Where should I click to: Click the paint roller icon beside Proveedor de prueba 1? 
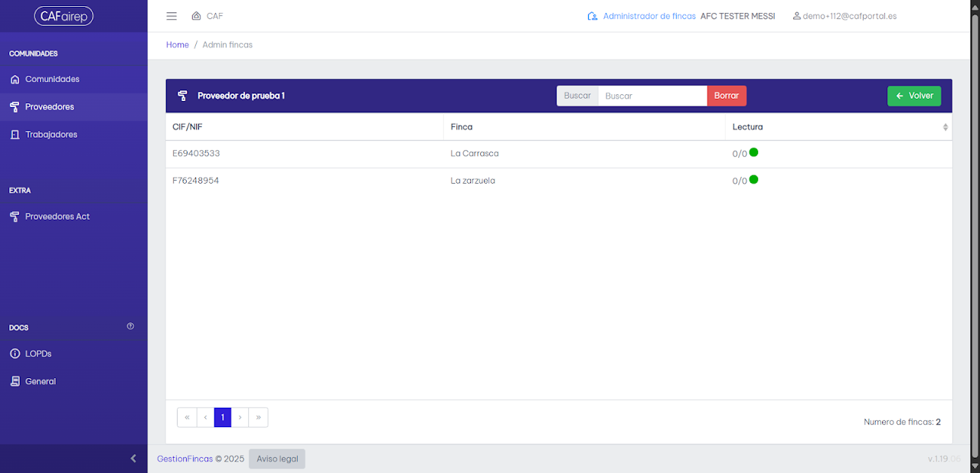pyautogui.click(x=182, y=96)
